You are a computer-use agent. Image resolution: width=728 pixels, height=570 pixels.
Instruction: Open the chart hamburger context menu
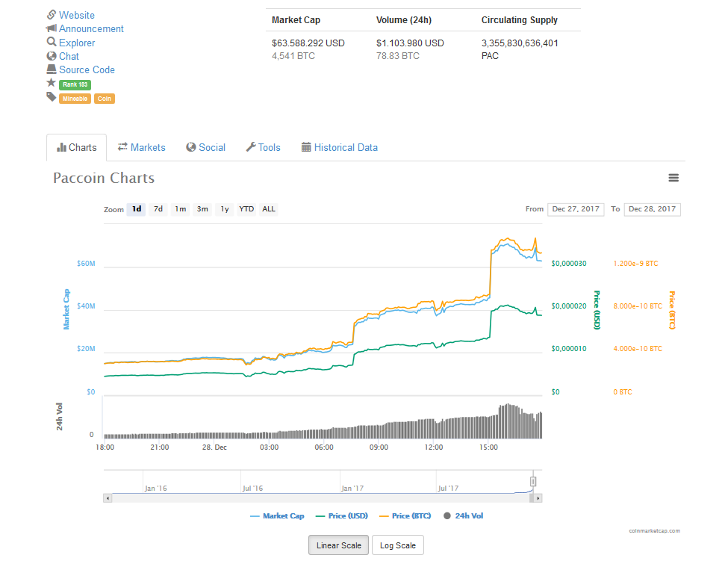673,178
